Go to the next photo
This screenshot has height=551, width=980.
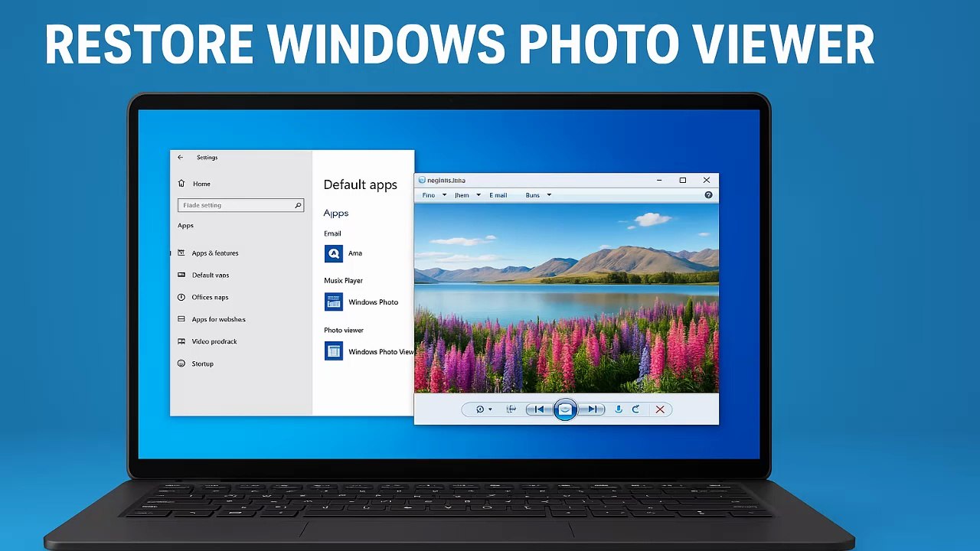[x=592, y=409]
